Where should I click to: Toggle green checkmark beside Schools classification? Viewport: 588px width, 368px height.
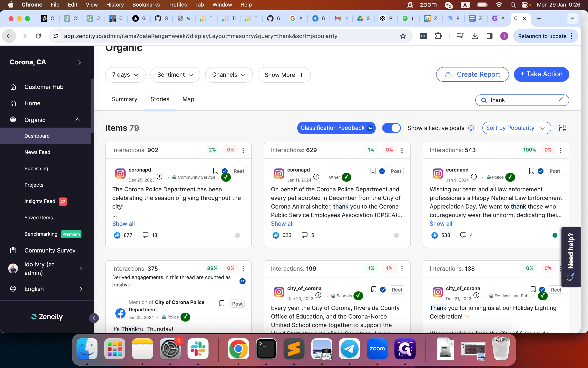click(358, 296)
